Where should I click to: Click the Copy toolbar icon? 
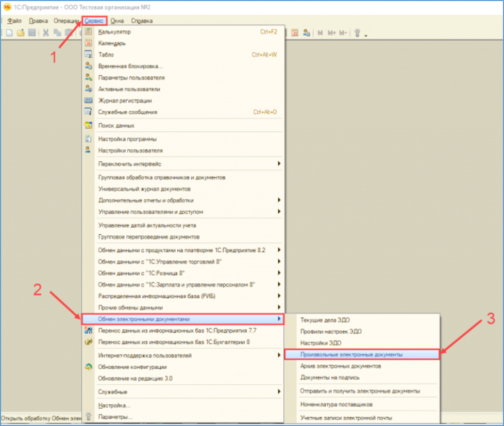(x=57, y=33)
